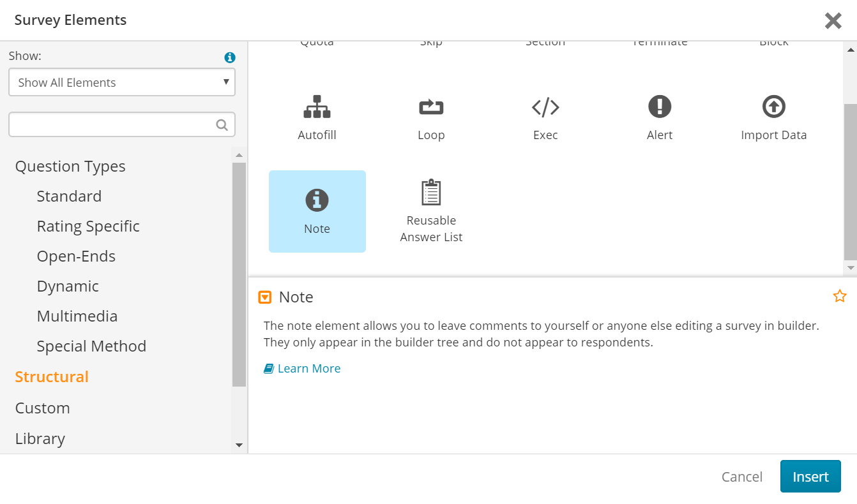
Task: Open the Learn More link
Action: point(303,368)
